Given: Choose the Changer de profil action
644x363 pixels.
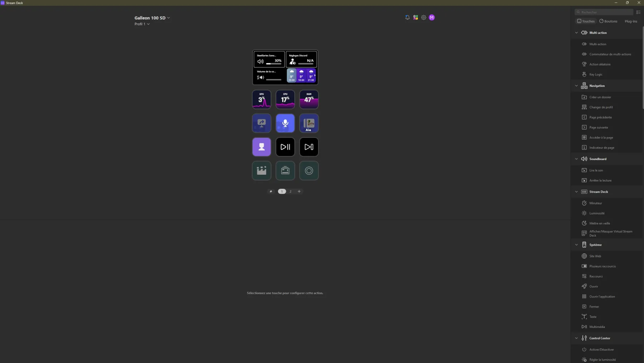Looking at the screenshot, I should click(x=601, y=107).
